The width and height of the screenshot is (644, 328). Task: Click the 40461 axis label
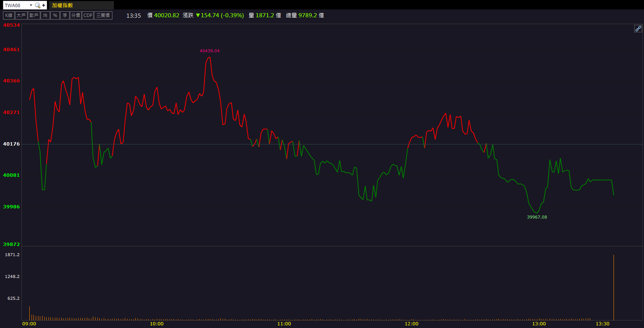(x=11, y=49)
